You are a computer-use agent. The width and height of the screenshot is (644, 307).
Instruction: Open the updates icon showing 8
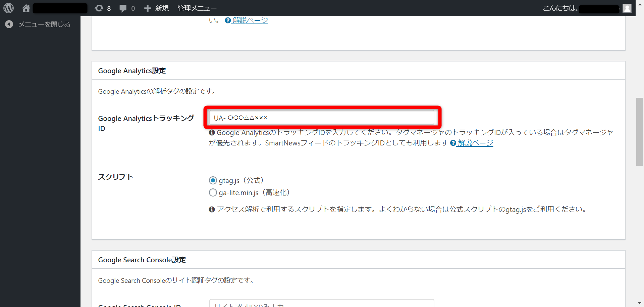(x=99, y=8)
